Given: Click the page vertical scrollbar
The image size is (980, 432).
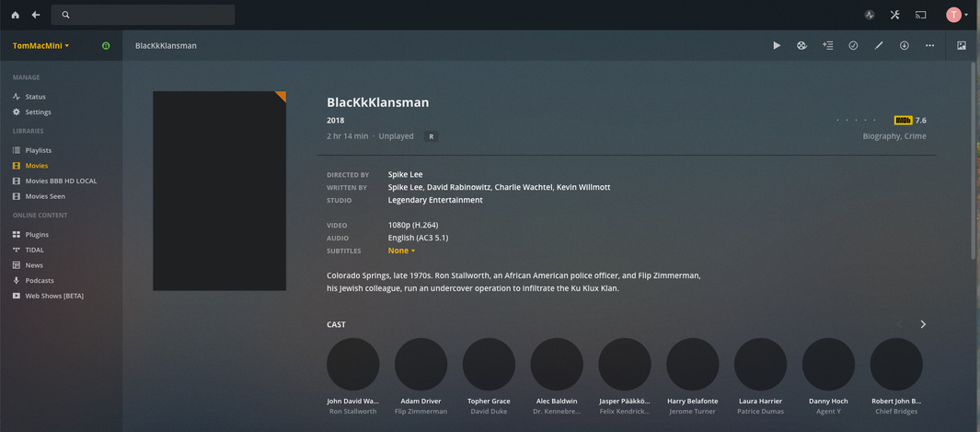Looking at the screenshot, I should (974, 160).
